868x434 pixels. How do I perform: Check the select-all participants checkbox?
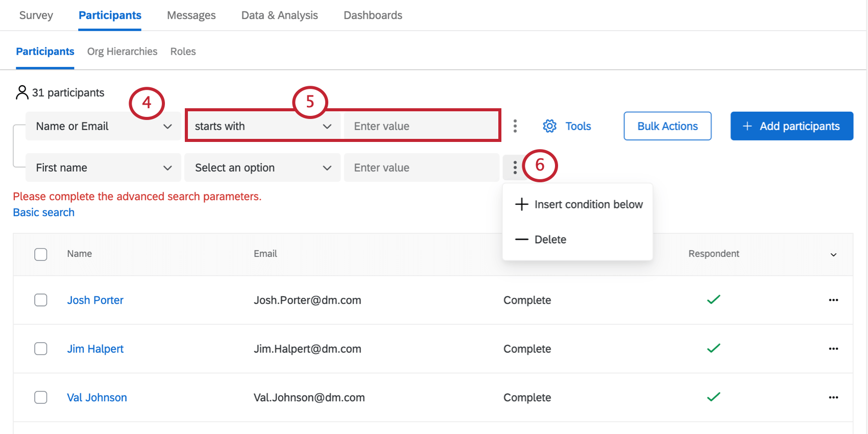pyautogui.click(x=41, y=254)
